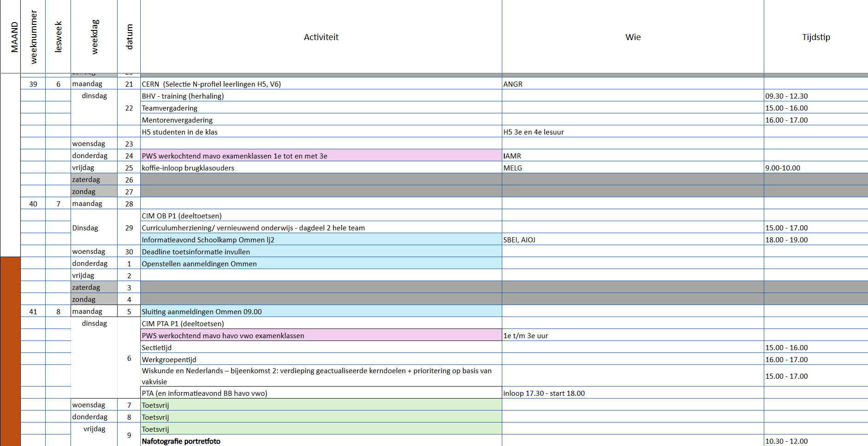Click the BHV - training (herhaling) cell
Screen dimensions: 868x446
pos(321,95)
